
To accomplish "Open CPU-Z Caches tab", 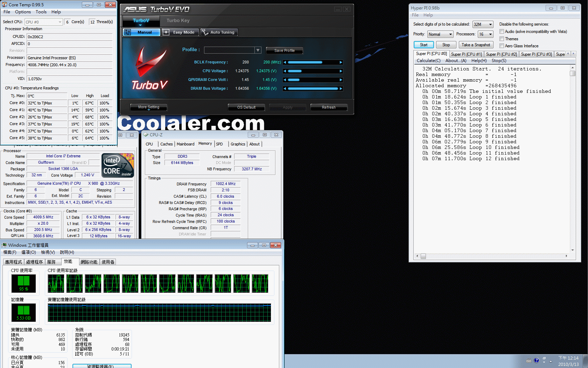I will pyautogui.click(x=166, y=144).
